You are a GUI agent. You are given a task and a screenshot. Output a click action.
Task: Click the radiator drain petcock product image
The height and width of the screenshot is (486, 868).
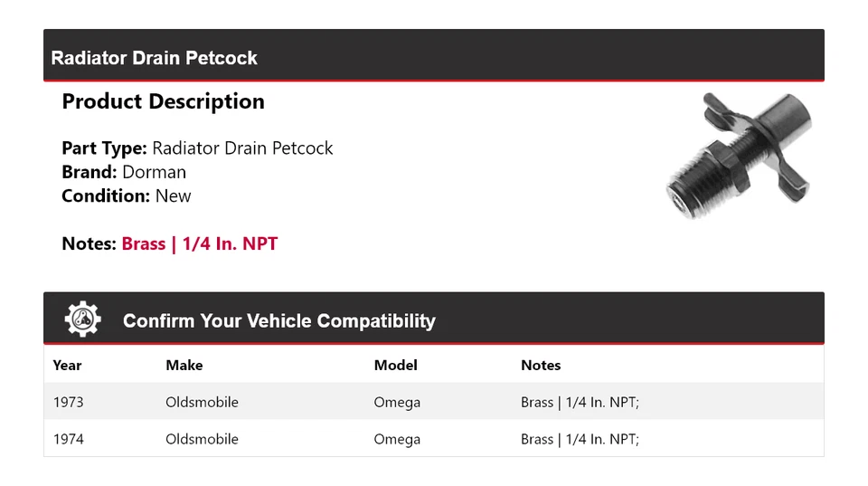(x=739, y=155)
